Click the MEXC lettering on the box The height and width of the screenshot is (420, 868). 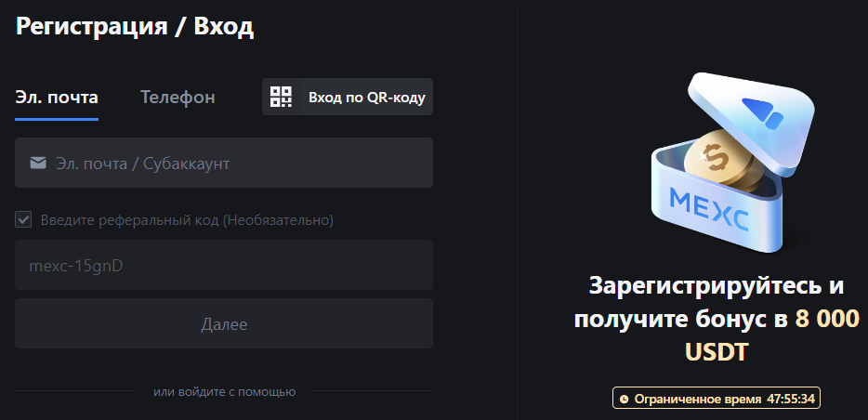[709, 209]
